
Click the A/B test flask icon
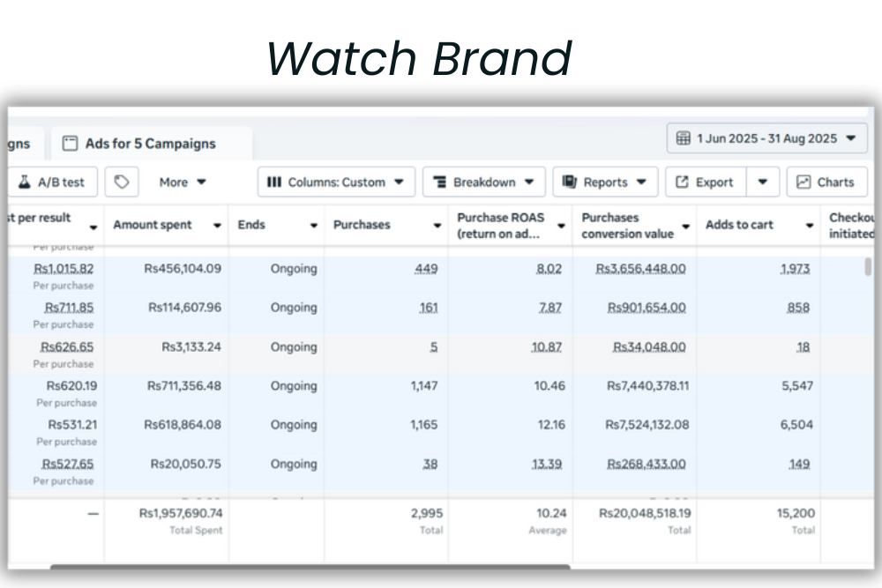pos(24,182)
